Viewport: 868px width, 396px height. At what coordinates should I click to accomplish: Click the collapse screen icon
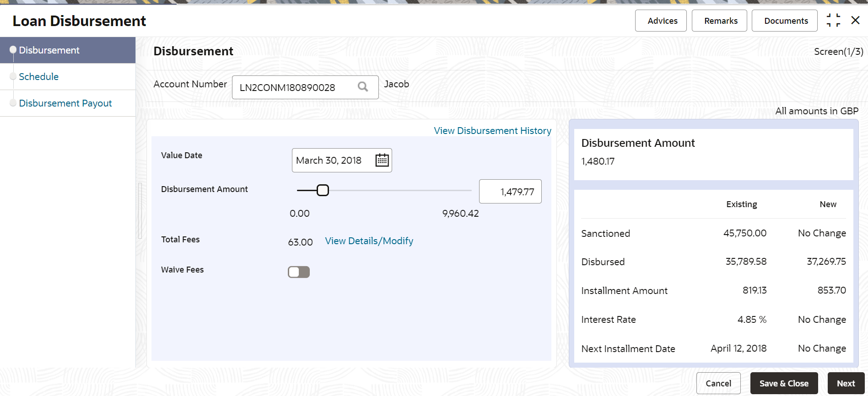click(x=833, y=21)
